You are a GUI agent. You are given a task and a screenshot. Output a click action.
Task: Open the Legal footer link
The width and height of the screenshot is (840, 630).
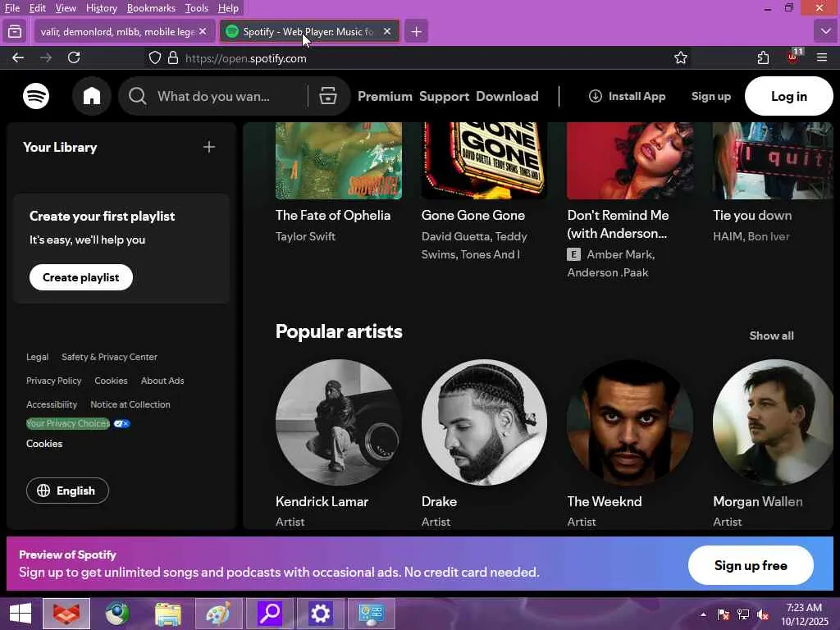[x=38, y=357]
